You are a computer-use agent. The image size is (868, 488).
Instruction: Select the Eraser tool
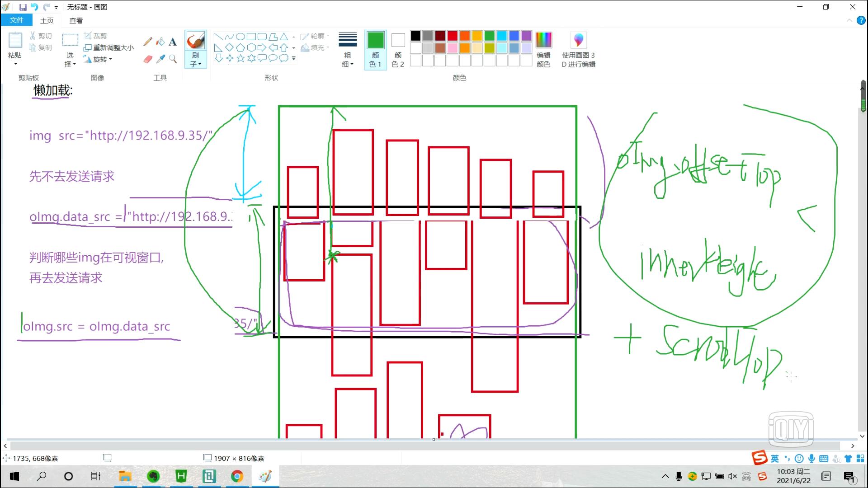pyautogui.click(x=148, y=59)
